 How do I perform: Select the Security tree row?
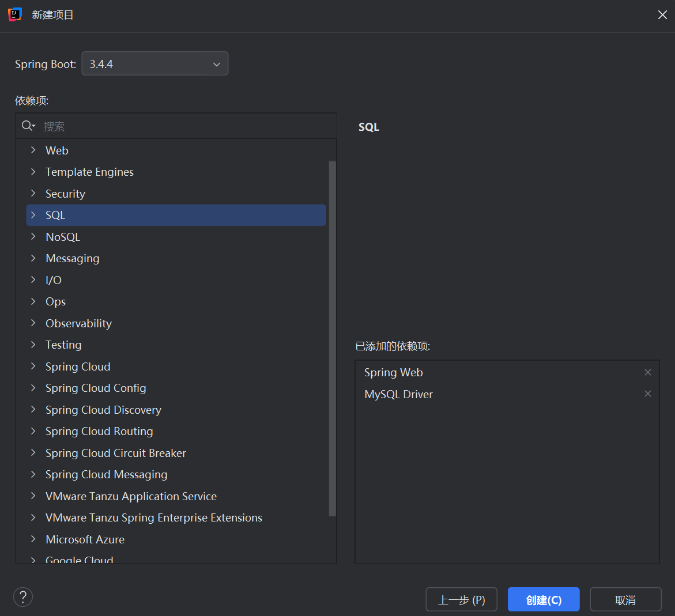(176, 193)
